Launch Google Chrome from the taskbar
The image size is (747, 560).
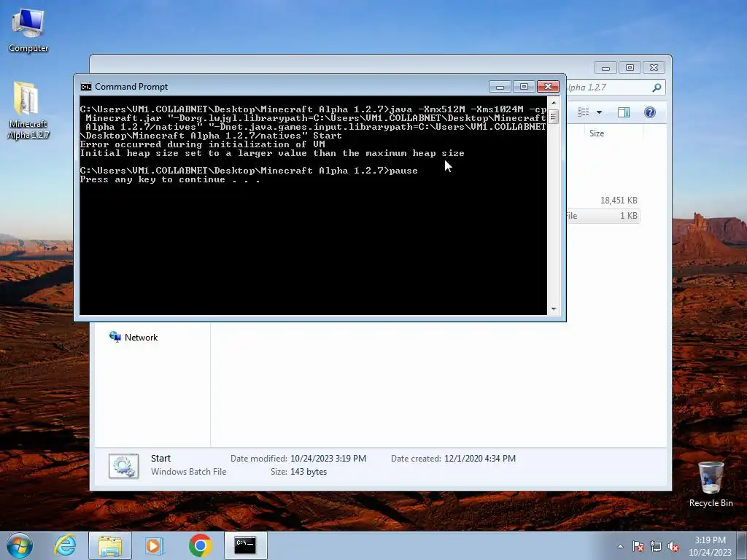200,545
